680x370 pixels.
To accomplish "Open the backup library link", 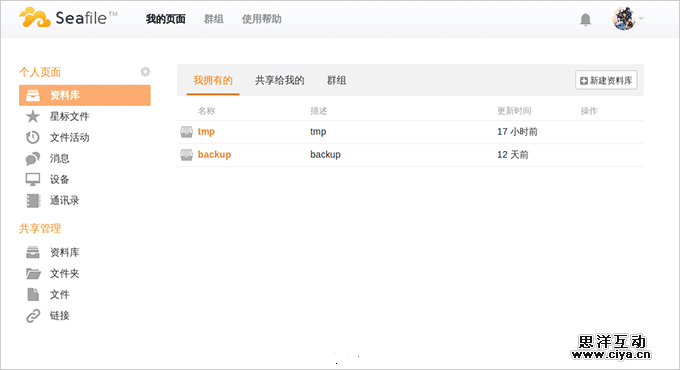I will point(214,154).
